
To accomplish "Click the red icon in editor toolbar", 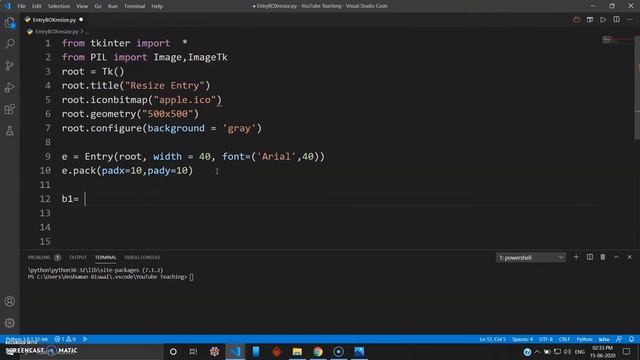I will pyautogui.click(x=576, y=20).
